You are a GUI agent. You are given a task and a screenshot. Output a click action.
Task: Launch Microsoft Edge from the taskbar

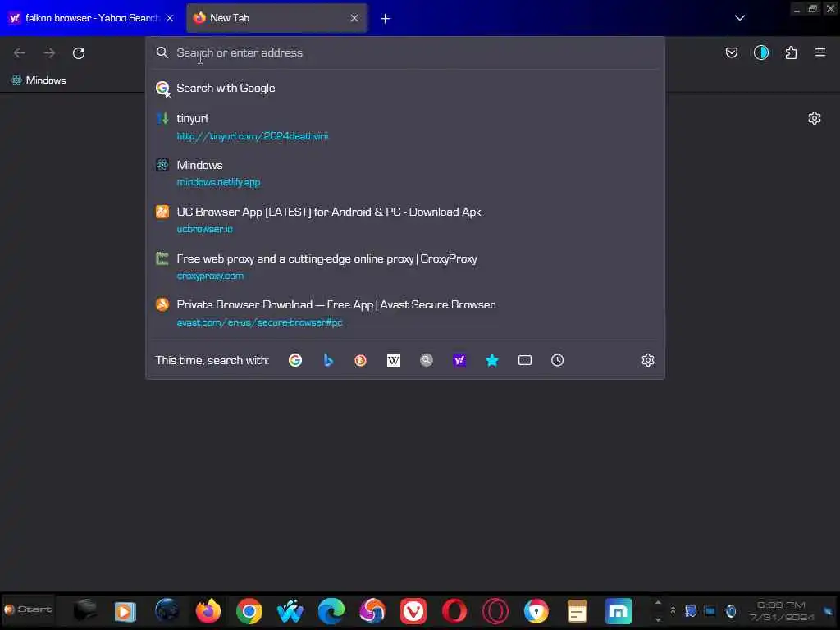331,611
